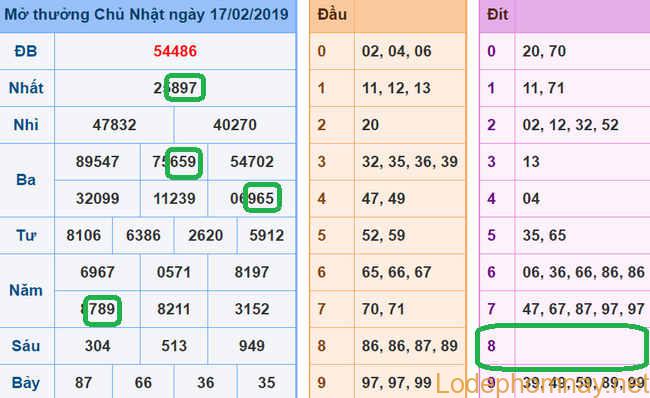Select Tư prize number 5912
650x398 pixels.
click(267, 235)
